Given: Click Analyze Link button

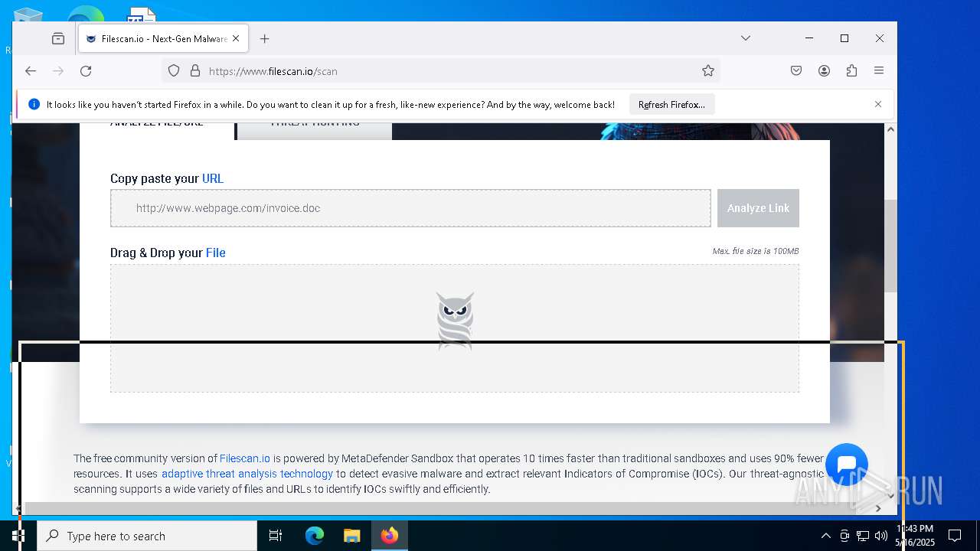Looking at the screenshot, I should (x=758, y=208).
